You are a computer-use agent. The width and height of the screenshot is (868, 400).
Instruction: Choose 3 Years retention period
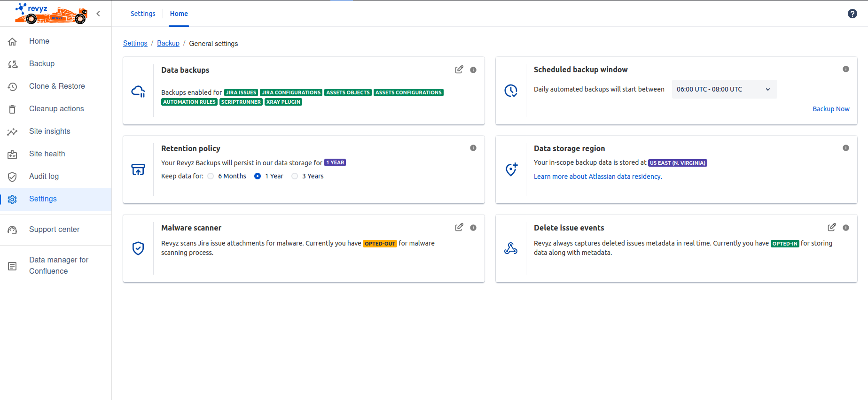tap(295, 176)
